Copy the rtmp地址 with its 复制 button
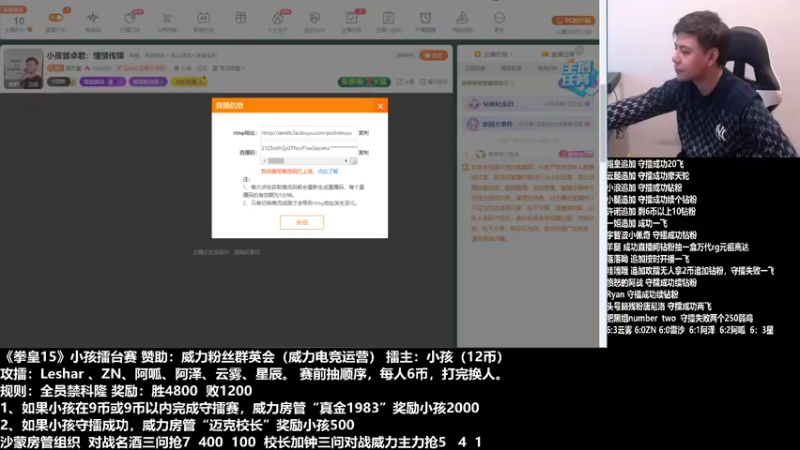This screenshot has width=800, height=450. click(x=363, y=133)
